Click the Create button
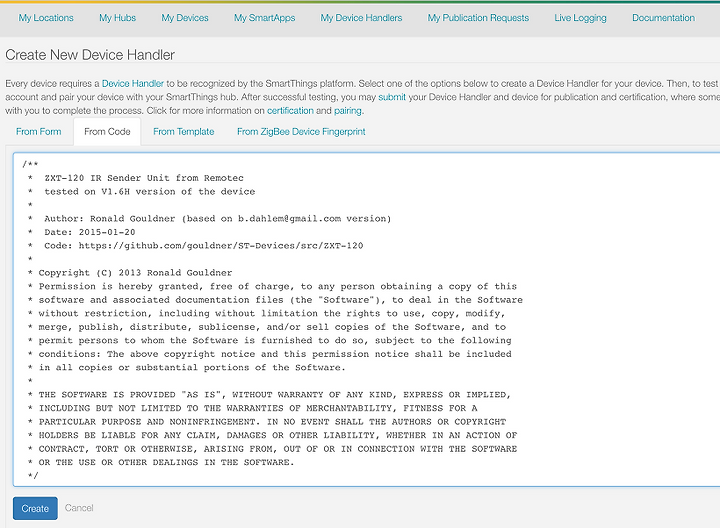The image size is (720, 528). (x=35, y=508)
